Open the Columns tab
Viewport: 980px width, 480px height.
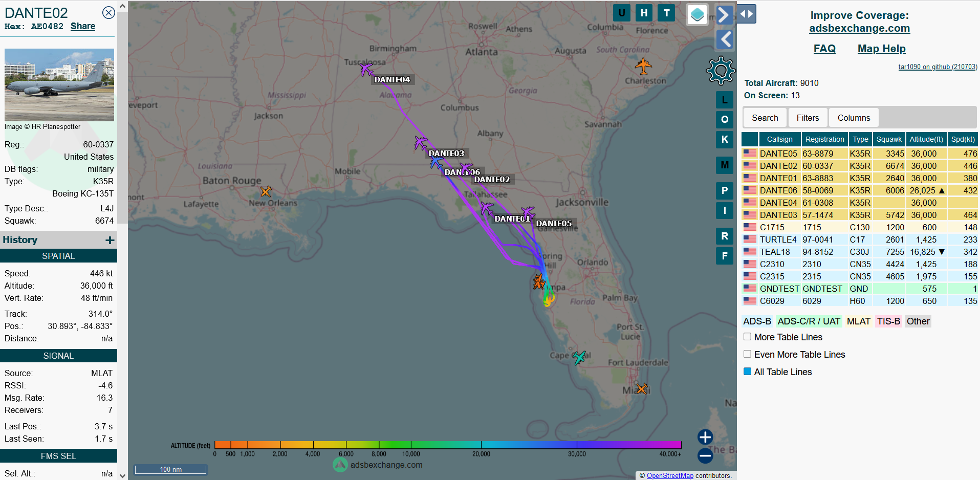coord(854,118)
